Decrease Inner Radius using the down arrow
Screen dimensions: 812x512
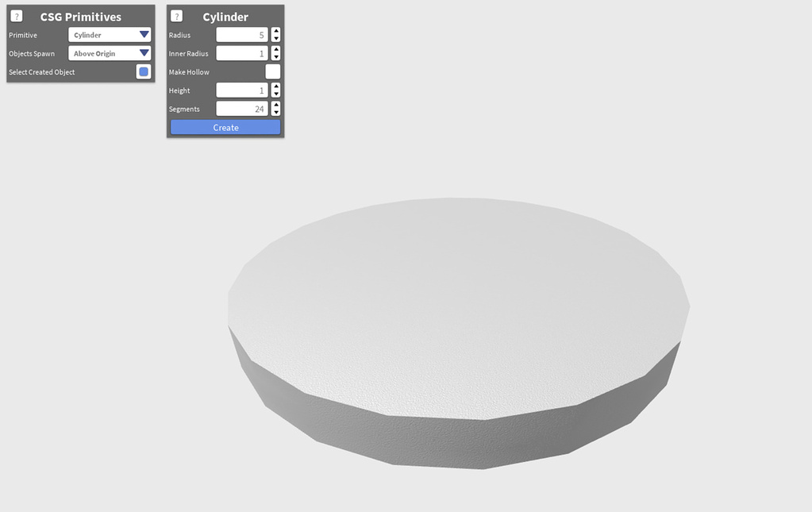coord(275,56)
